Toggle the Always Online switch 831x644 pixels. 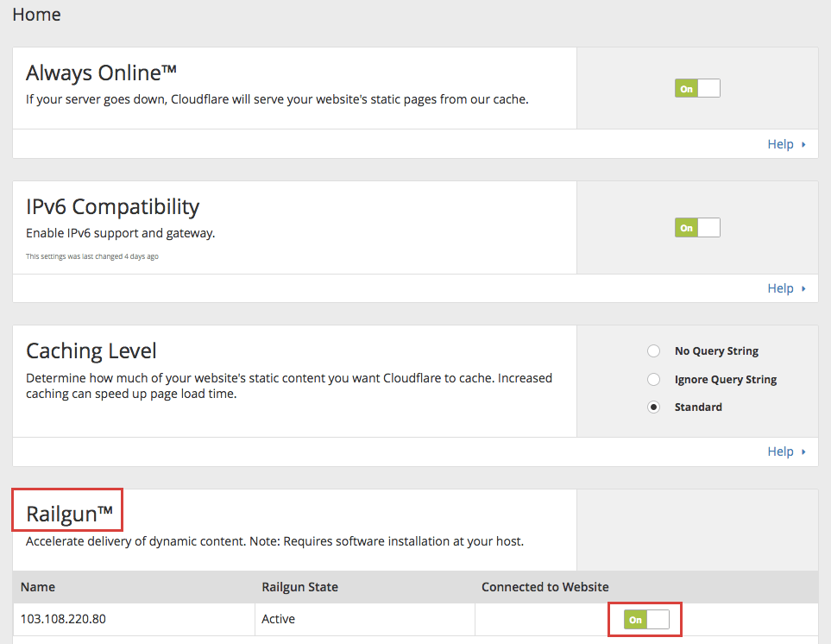(697, 88)
